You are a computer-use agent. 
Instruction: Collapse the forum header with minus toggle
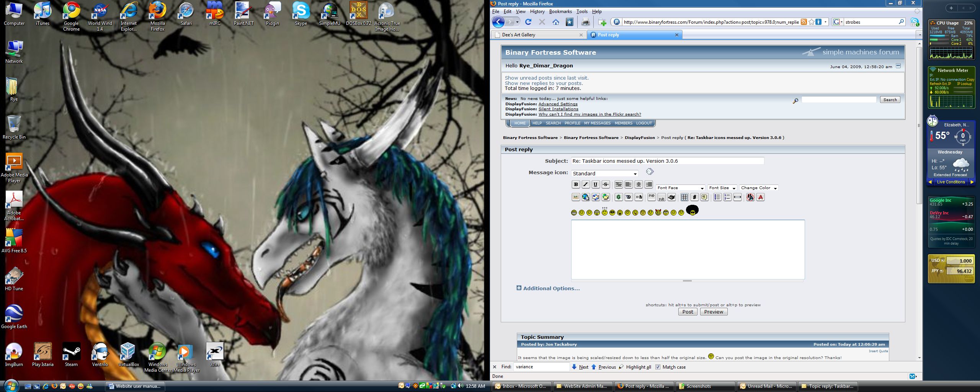pyautogui.click(x=898, y=66)
